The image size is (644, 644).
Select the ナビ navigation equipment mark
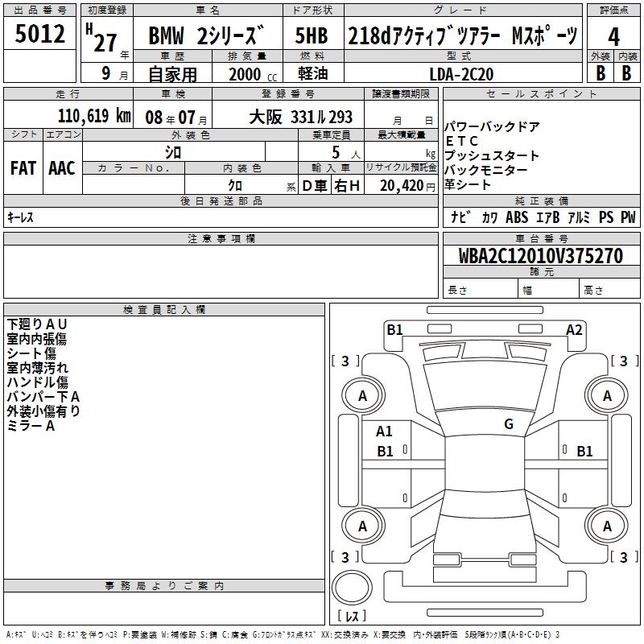pos(461,217)
